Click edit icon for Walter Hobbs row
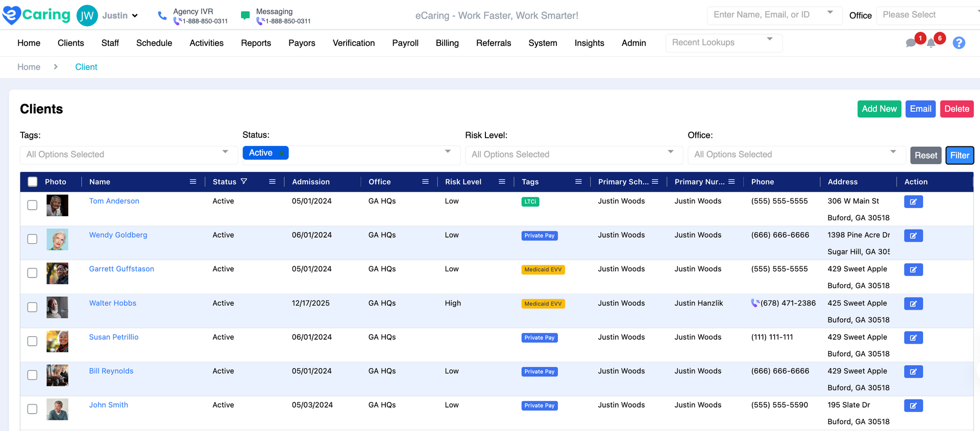This screenshot has width=980, height=431. point(913,303)
